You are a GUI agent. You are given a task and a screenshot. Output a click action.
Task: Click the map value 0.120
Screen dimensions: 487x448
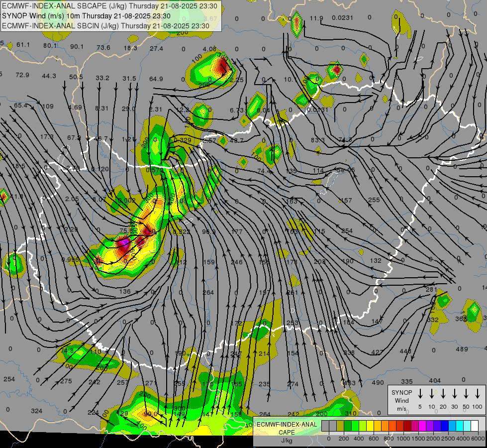pyautogui.click(x=100, y=169)
